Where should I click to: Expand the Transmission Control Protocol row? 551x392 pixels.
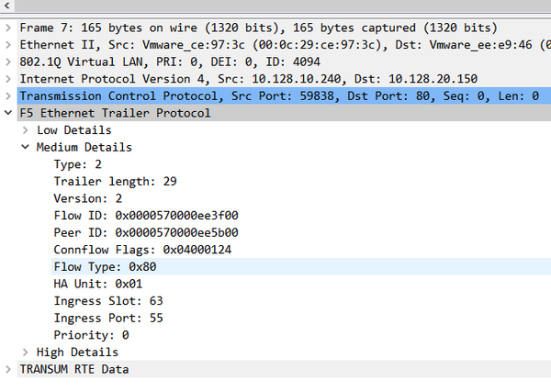coord(9,95)
